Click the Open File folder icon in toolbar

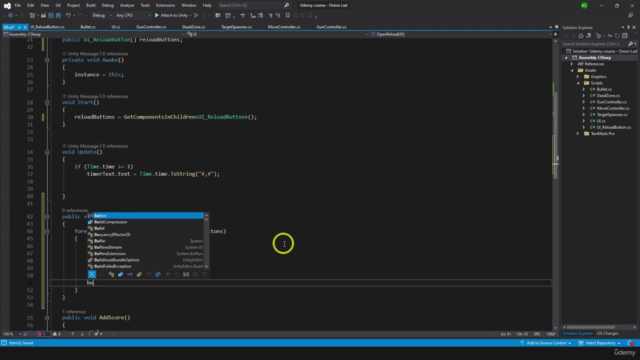(43, 16)
